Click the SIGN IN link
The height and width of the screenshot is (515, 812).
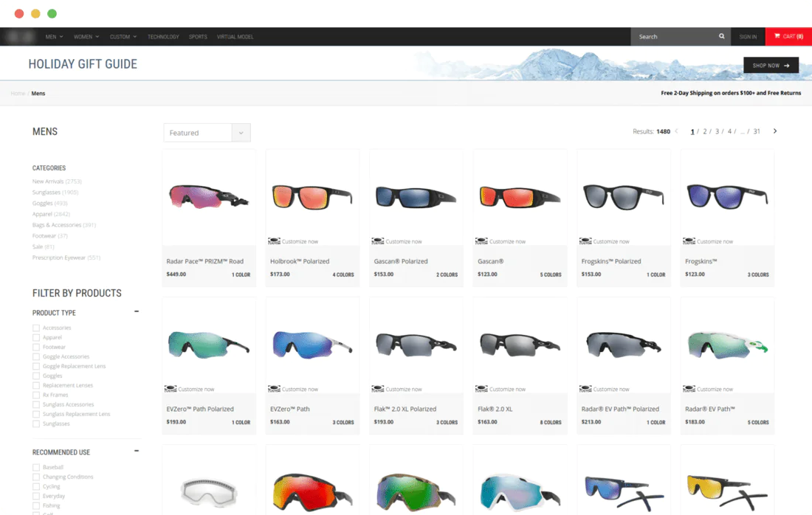tap(748, 37)
